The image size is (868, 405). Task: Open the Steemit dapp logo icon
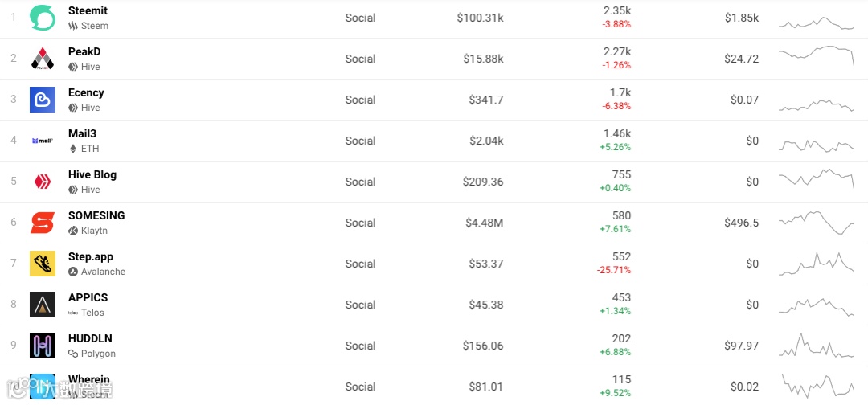[x=42, y=18]
